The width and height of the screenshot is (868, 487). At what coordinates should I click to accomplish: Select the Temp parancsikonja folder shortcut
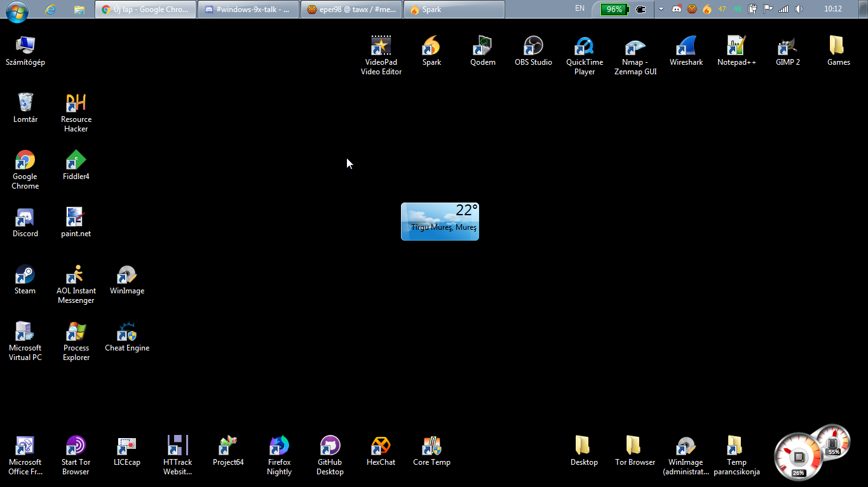pyautogui.click(x=737, y=455)
